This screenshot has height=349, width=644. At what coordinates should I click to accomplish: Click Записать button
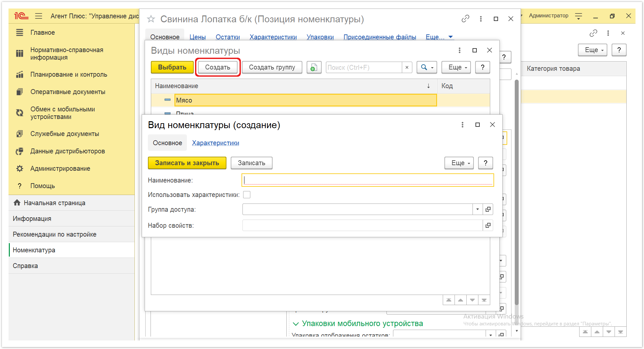point(251,163)
